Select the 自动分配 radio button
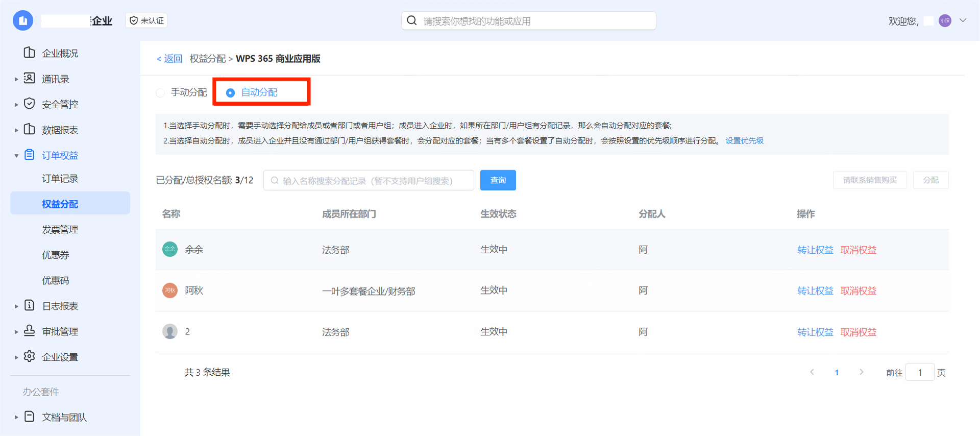The width and height of the screenshot is (980, 436). [230, 93]
